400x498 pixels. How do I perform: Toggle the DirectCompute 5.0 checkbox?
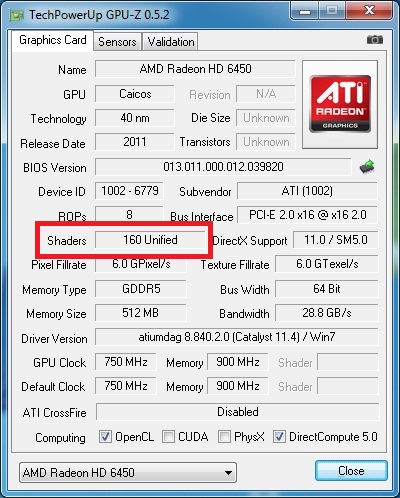(x=279, y=436)
